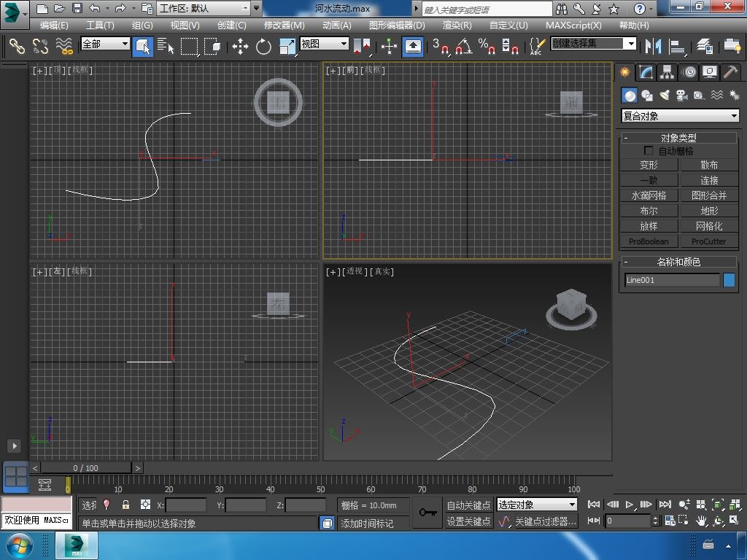Enable the 自动栅格 checkbox
The height and width of the screenshot is (560, 747).
pos(649,150)
